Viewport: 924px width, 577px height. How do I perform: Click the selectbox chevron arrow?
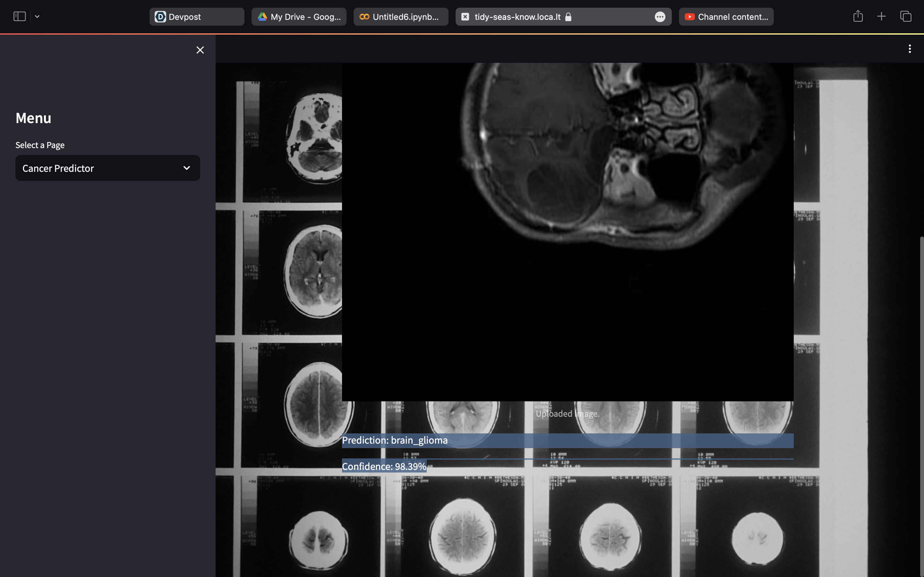tap(187, 168)
